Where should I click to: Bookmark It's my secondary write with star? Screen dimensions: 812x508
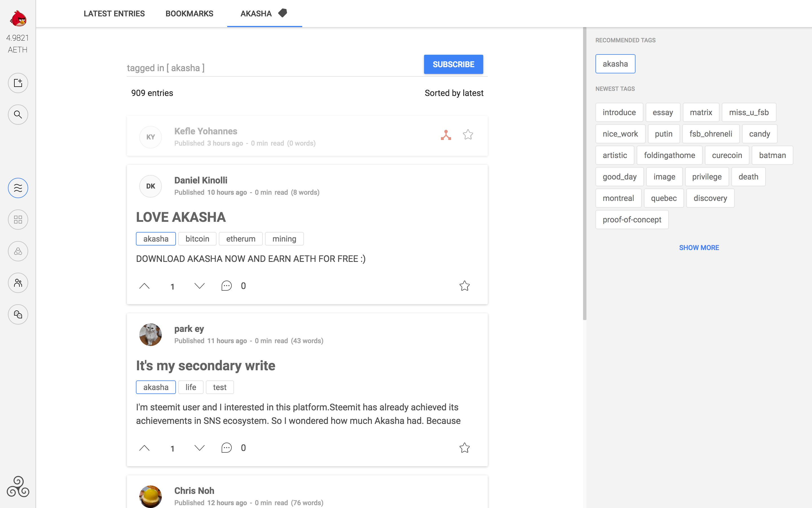coord(465,448)
